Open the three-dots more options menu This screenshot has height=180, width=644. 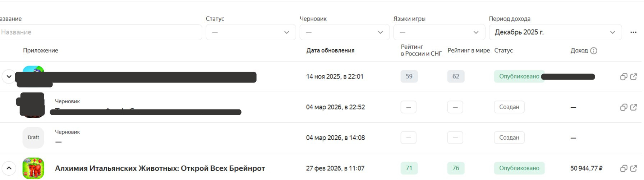(633, 32)
